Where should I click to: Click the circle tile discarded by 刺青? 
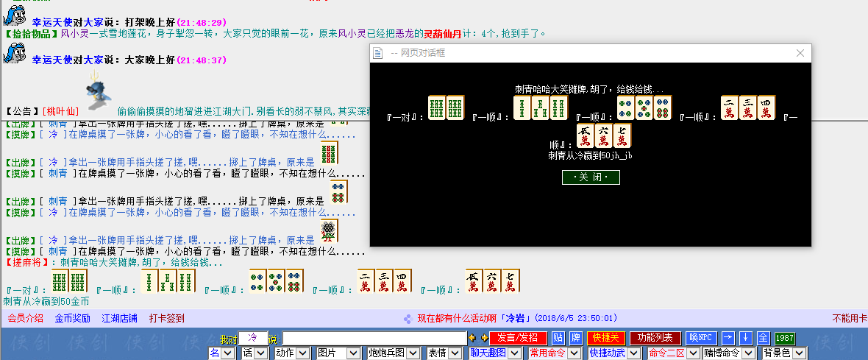pyautogui.click(x=339, y=192)
